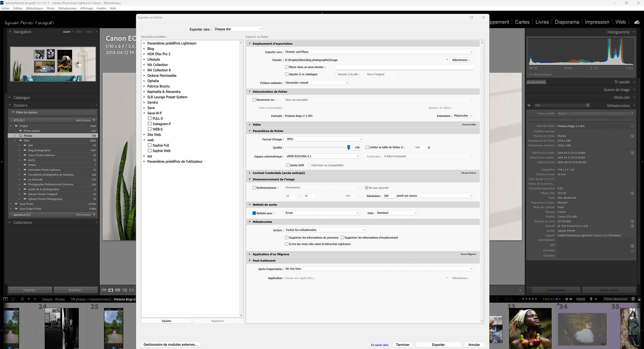
Task: Filter filmstrip by red color label
Action: (x=544, y=299)
